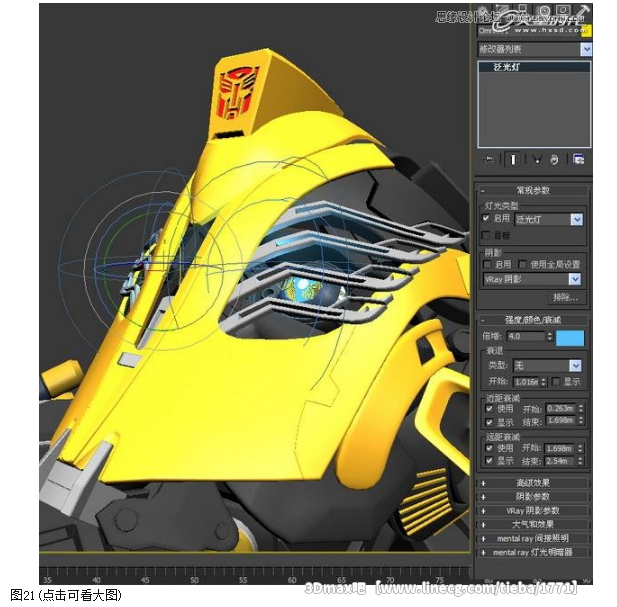Open light type 泛光灯 dropdown
Screen dimensions: 617x607
point(549,219)
